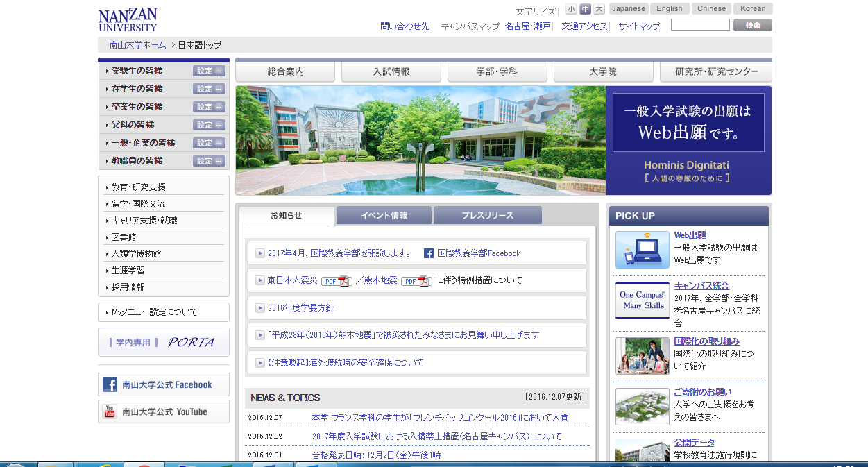
Task: Switch language to Chinese
Action: (712, 9)
